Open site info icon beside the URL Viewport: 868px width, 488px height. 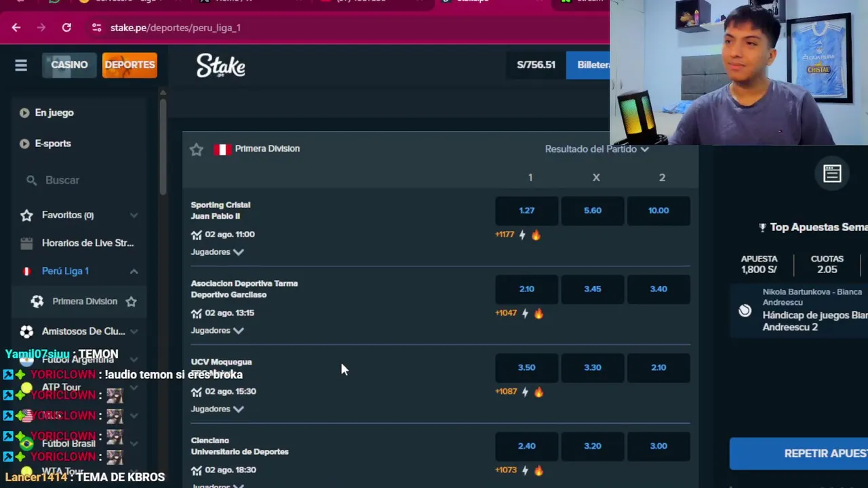tap(96, 28)
